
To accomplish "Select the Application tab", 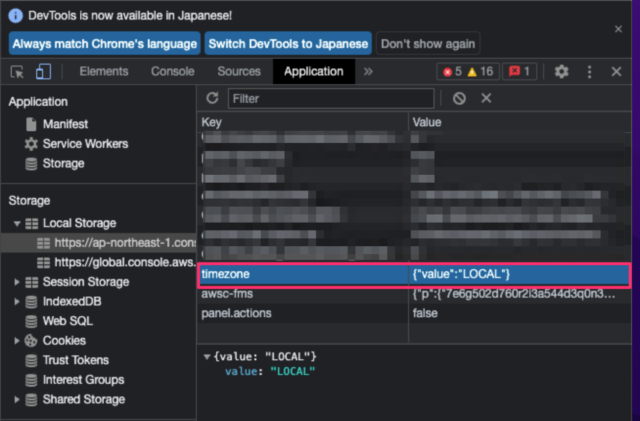I will pos(313,71).
